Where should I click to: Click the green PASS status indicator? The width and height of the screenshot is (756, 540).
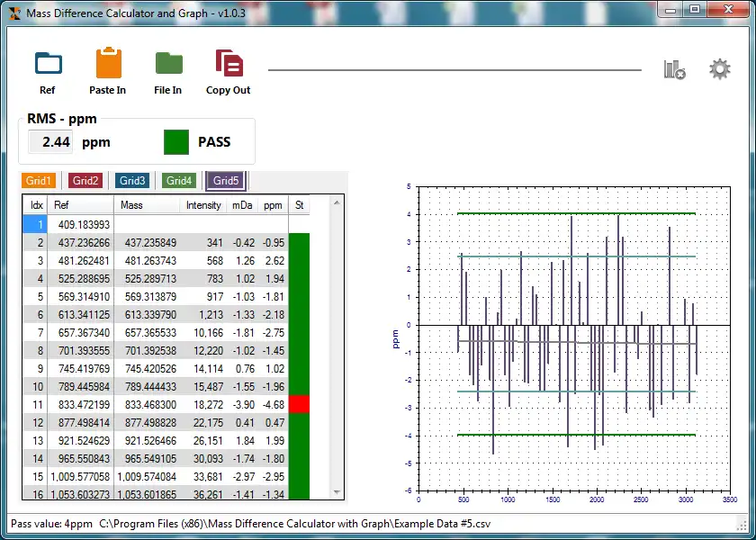[x=176, y=142]
